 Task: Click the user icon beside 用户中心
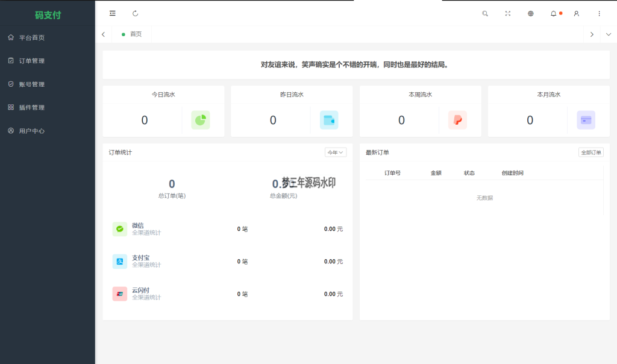click(11, 131)
